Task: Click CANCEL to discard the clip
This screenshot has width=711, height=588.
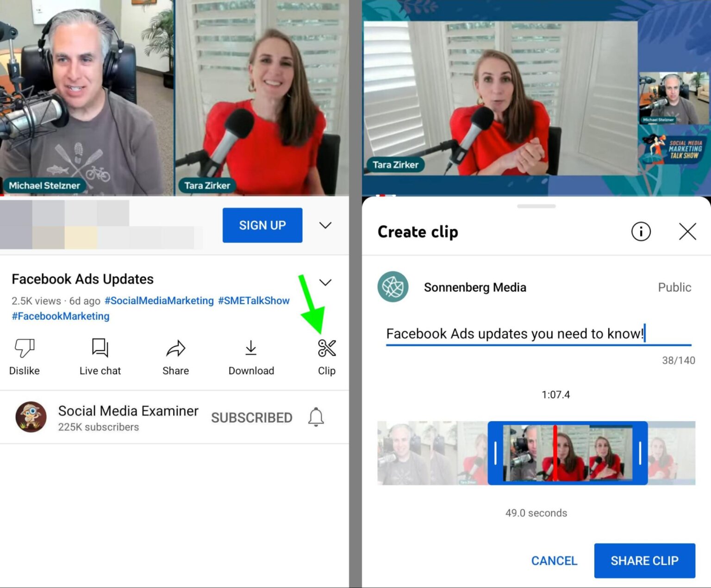Action: [554, 561]
